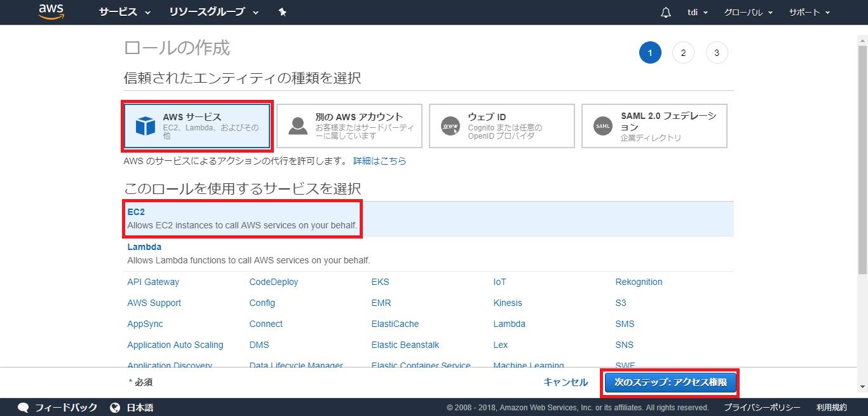Click the キャンセル link

click(x=565, y=382)
